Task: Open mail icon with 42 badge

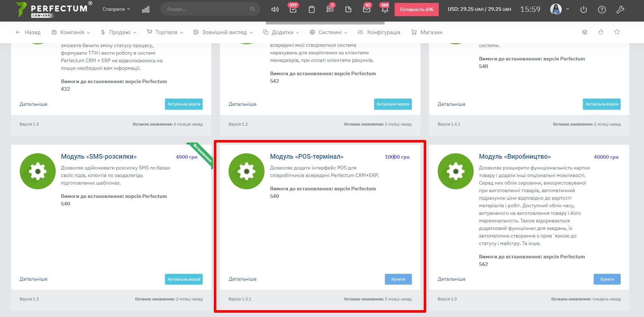Action: click(367, 9)
